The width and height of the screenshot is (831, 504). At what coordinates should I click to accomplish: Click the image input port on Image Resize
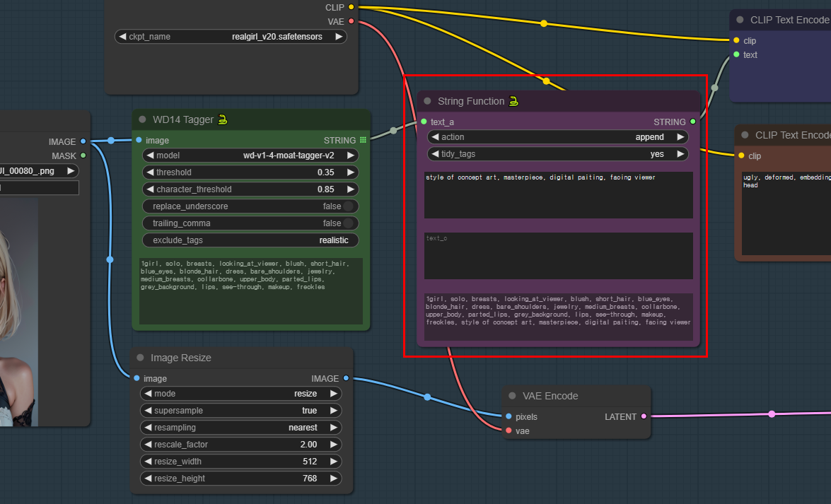136,378
